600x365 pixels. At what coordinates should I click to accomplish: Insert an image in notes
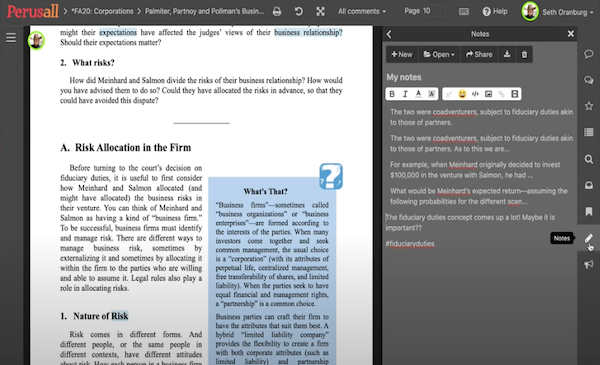coord(488,94)
